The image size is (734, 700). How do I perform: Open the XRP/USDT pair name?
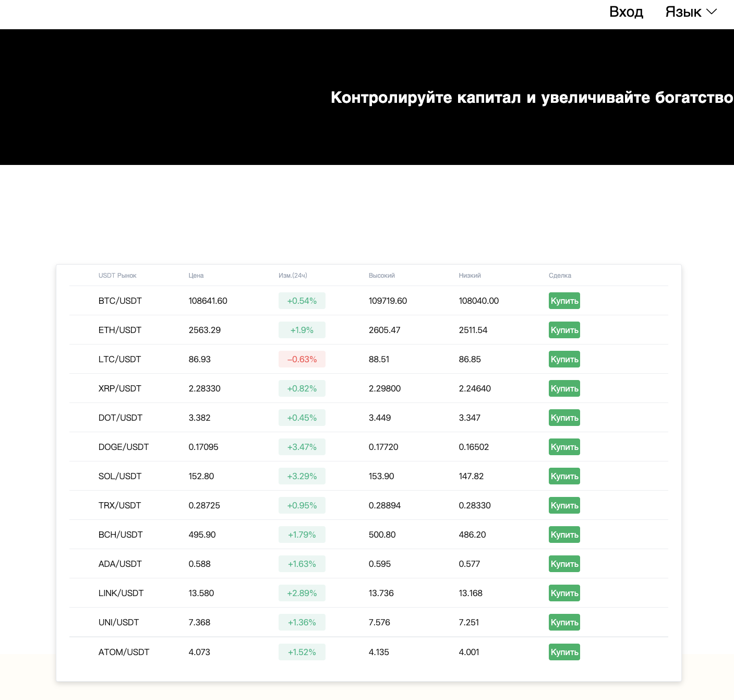[120, 388]
